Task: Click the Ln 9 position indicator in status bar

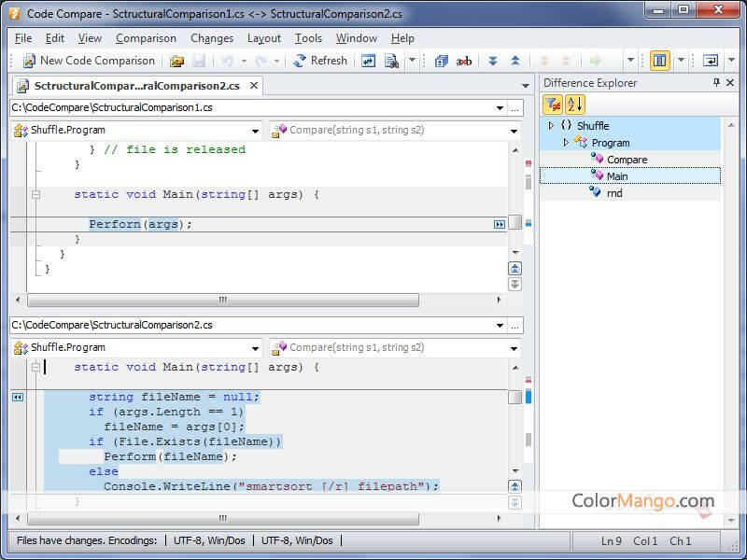Action: tap(613, 541)
